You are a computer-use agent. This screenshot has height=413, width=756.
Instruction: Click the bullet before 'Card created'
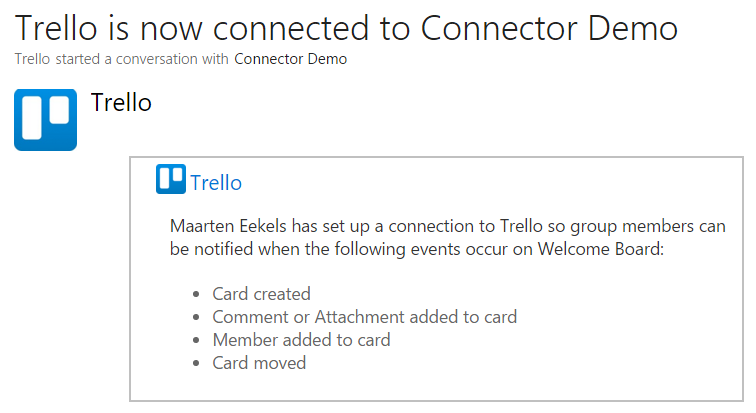[196, 294]
